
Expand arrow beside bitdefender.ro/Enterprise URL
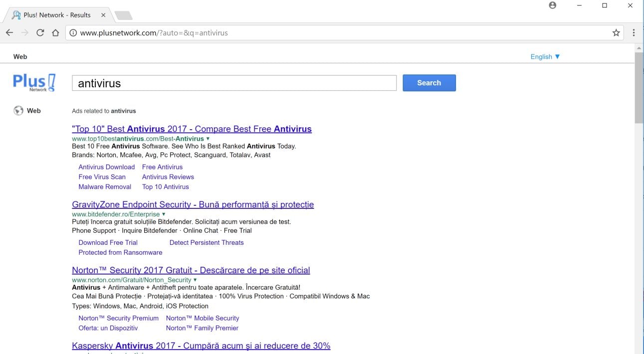click(164, 214)
